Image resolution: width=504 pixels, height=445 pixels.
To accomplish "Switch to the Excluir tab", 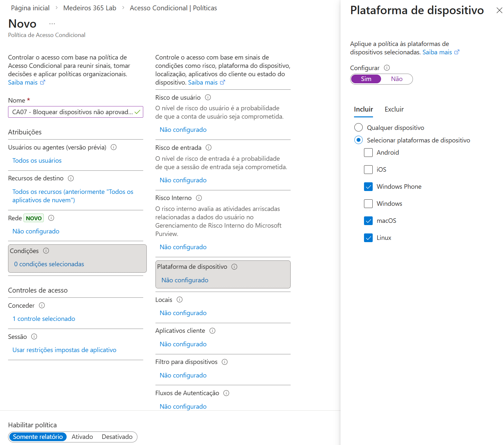I will pos(394,109).
